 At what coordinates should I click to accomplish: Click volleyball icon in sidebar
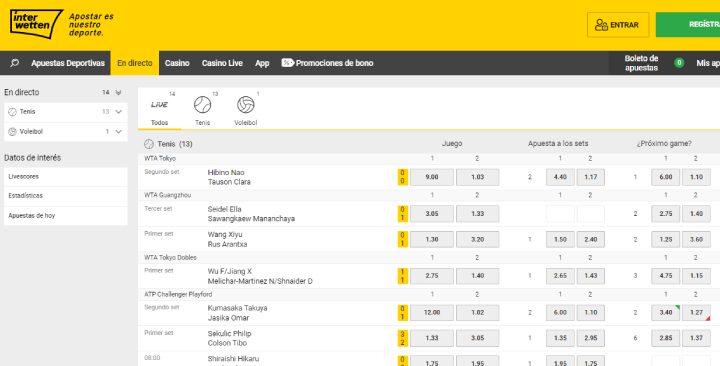(x=12, y=132)
